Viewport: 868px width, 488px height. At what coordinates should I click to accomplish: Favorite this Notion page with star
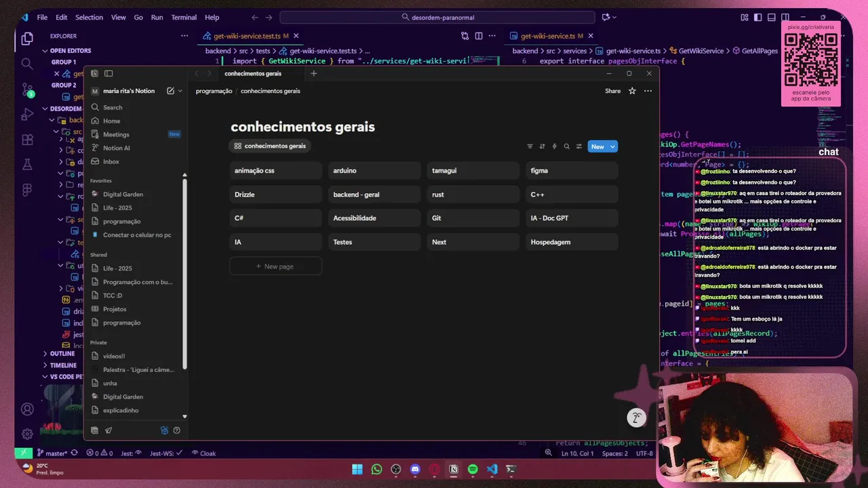click(632, 91)
